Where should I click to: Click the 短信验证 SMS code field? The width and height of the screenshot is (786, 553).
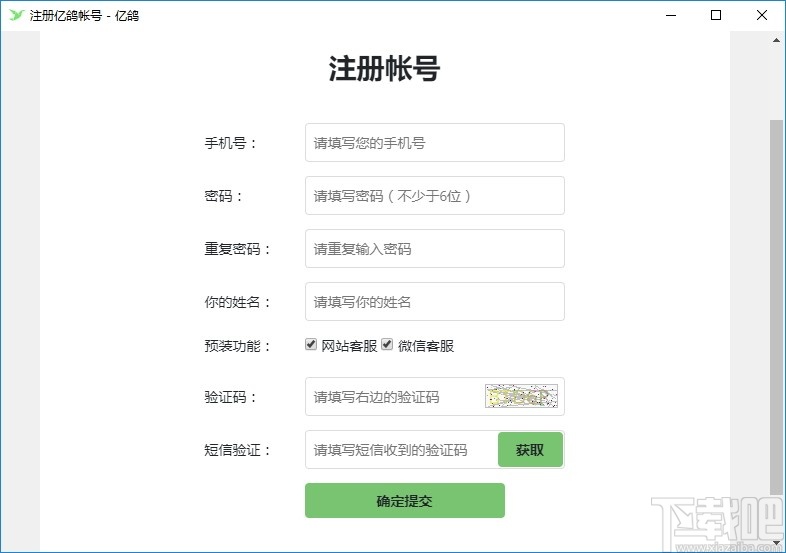401,450
